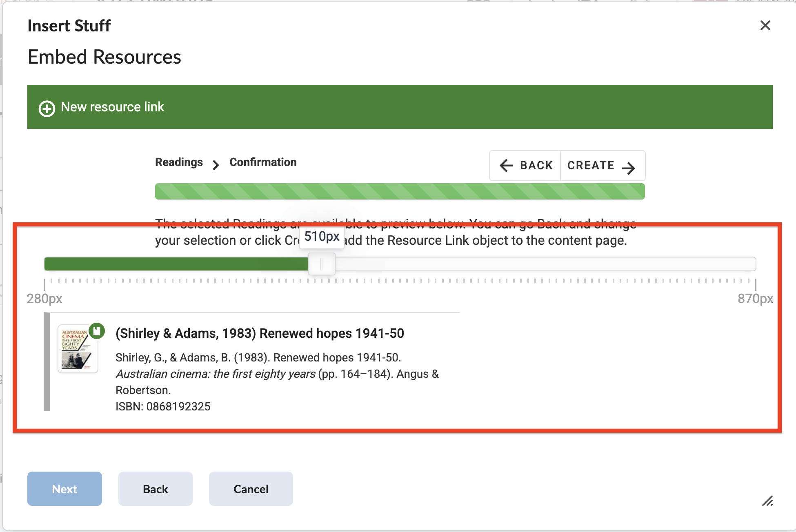This screenshot has width=796, height=532.
Task: Close the Insert Stuff dialog with the X
Action: pos(765,26)
